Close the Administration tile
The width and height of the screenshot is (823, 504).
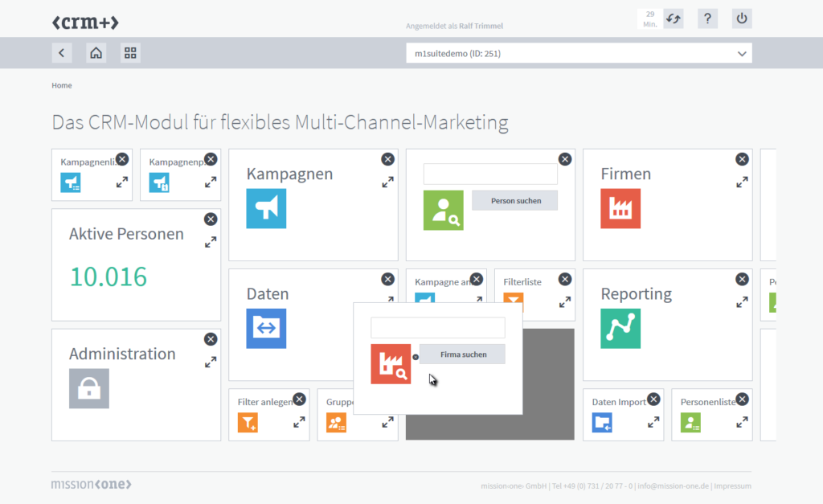pyautogui.click(x=211, y=339)
